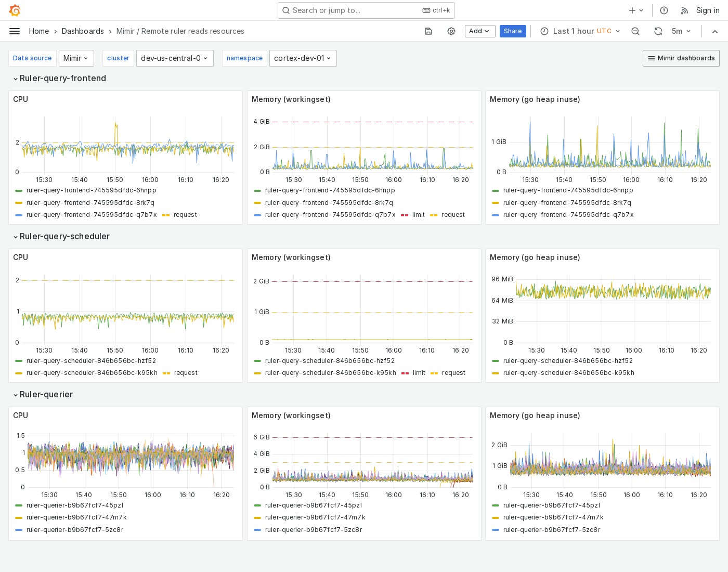Open dashboard settings gear
The width and height of the screenshot is (728, 572).
(451, 31)
